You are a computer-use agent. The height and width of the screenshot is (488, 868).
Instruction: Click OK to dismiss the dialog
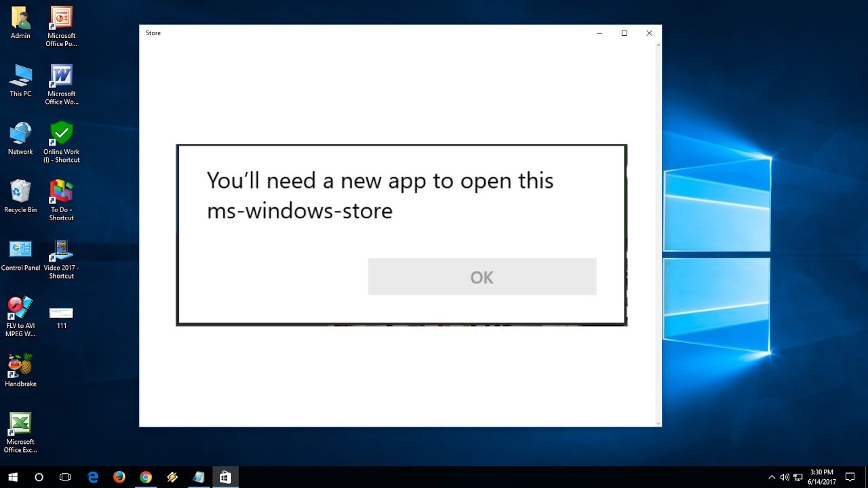[481, 277]
